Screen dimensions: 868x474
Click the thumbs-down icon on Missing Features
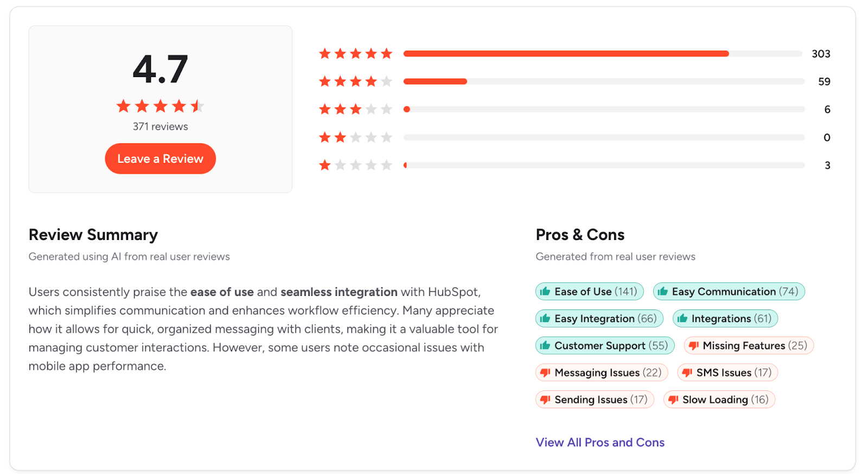693,345
